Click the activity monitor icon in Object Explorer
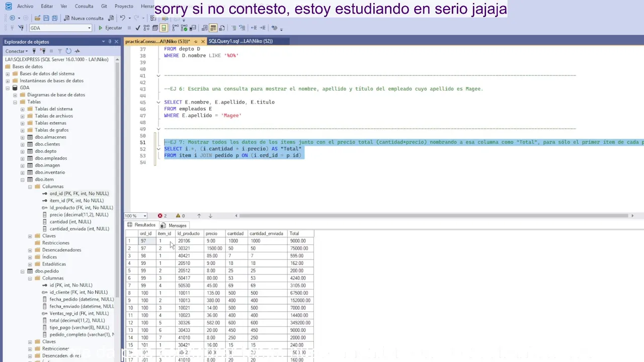The height and width of the screenshot is (362, 644). pyautogui.click(x=77, y=51)
